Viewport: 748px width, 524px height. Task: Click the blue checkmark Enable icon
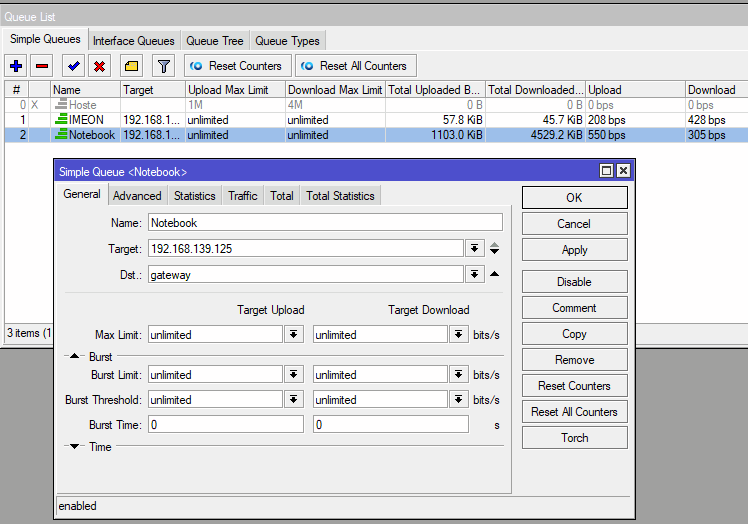click(73, 66)
